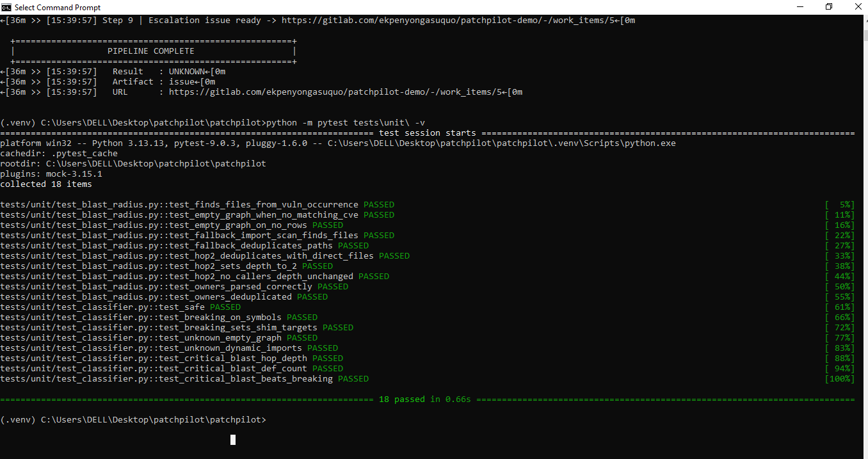Click the test_unknown_dynamic_imports row
Viewport: 868px width, 459px height.
pyautogui.click(x=428, y=348)
